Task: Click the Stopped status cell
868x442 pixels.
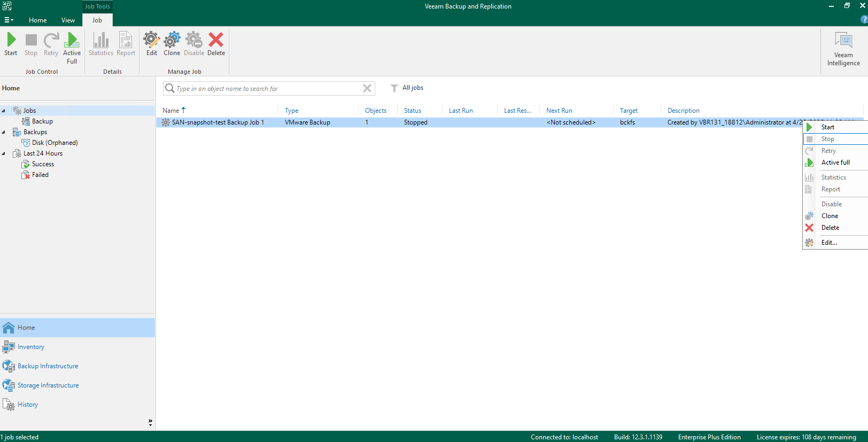Action: (415, 122)
